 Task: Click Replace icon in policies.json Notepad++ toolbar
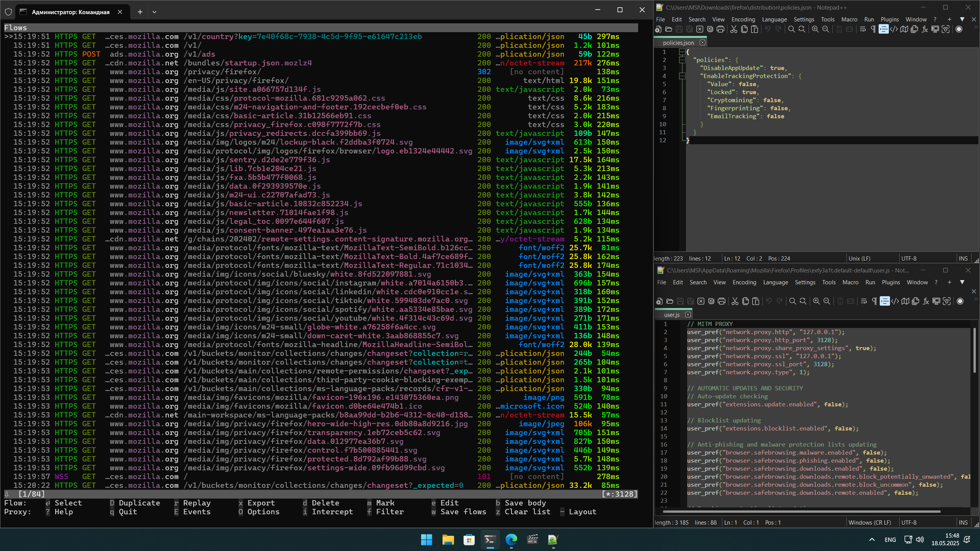[x=802, y=29]
